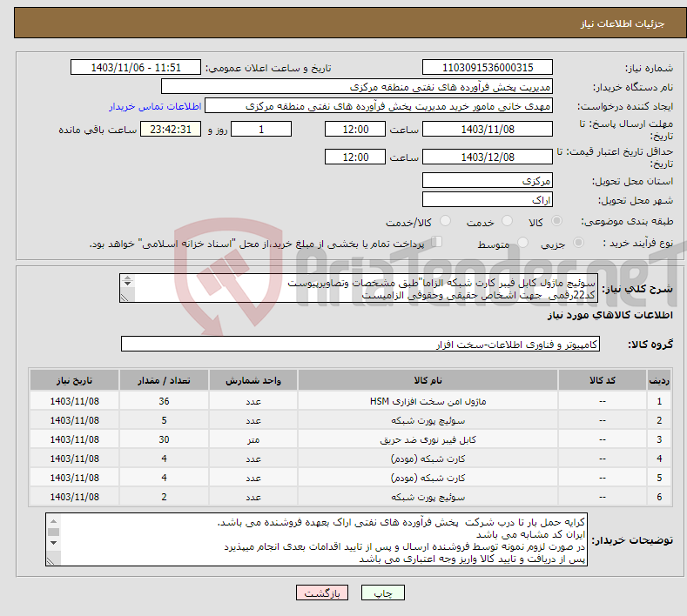Click the page header جزئیات اطلاعات نیاز
687x616 pixels.
tap(623, 23)
